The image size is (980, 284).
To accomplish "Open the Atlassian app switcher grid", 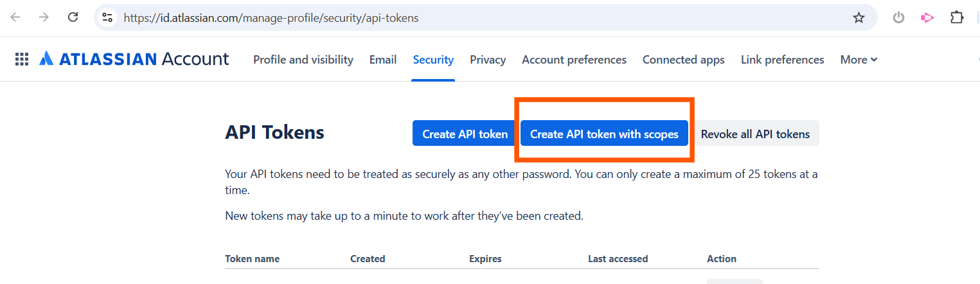I will (x=22, y=60).
